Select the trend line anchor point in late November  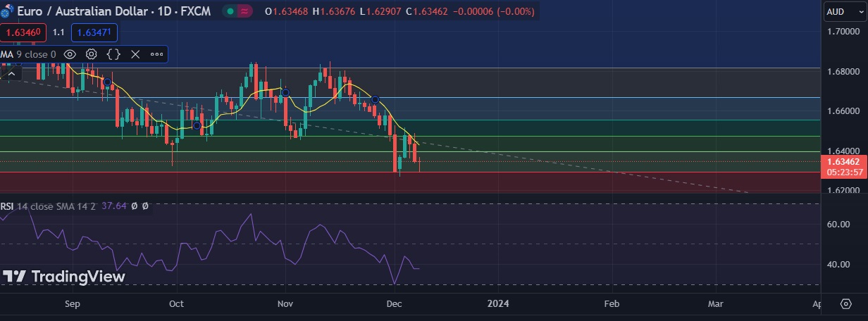click(x=376, y=99)
